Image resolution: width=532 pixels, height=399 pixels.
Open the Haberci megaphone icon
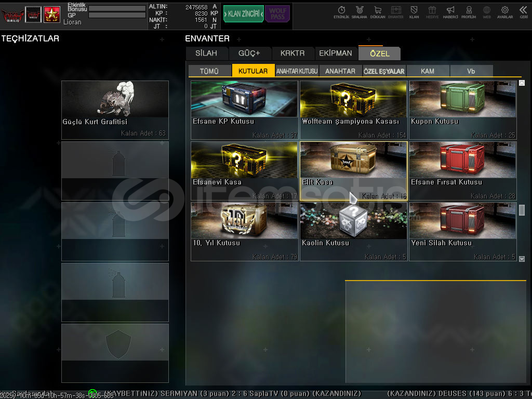(x=450, y=12)
